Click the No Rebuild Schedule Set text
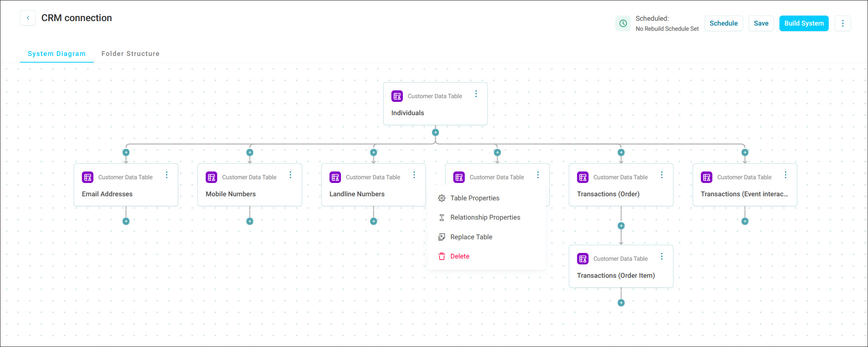The height and width of the screenshot is (347, 868). [x=667, y=29]
